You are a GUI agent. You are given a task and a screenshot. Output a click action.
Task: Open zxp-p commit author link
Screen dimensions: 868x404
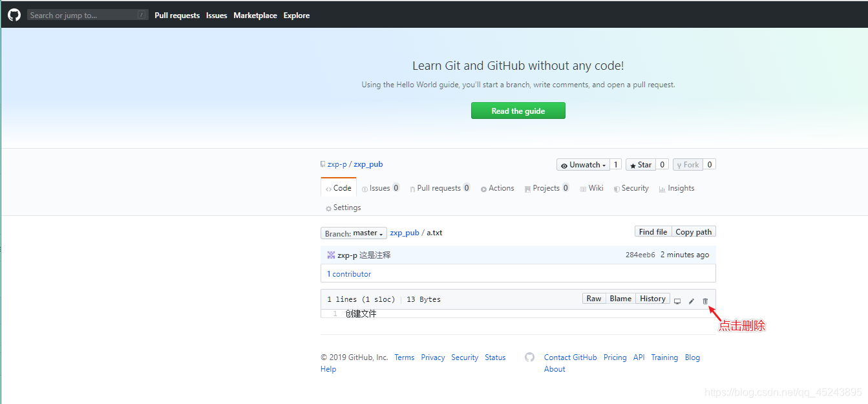coord(347,255)
